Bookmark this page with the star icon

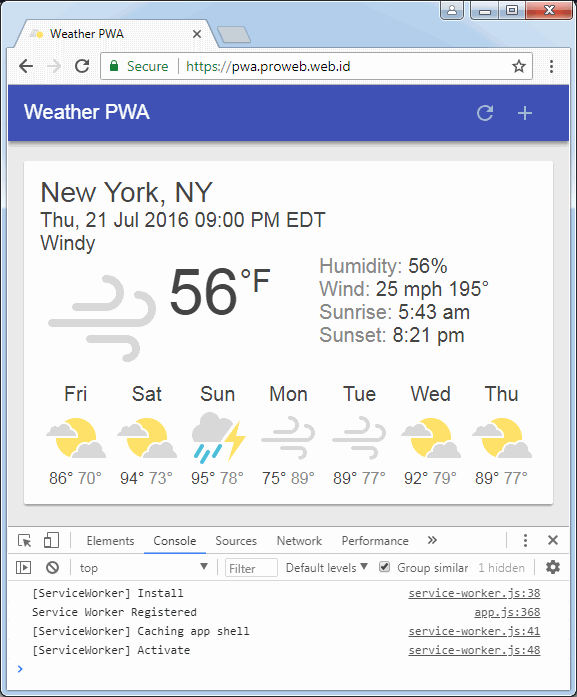519,66
